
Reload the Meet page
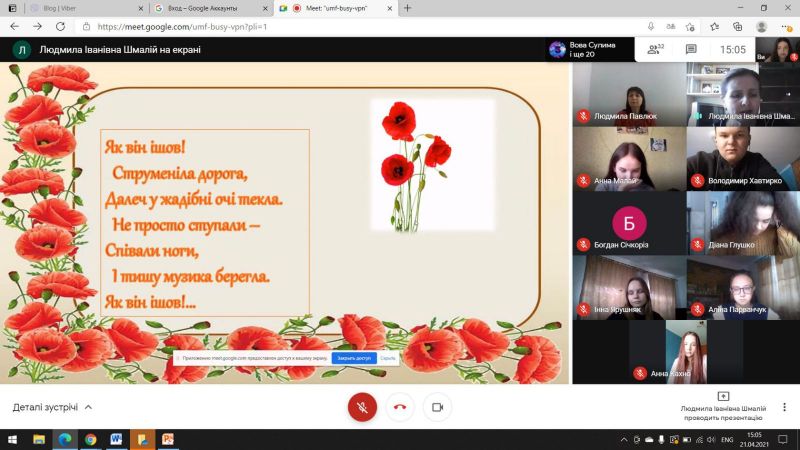pos(60,27)
